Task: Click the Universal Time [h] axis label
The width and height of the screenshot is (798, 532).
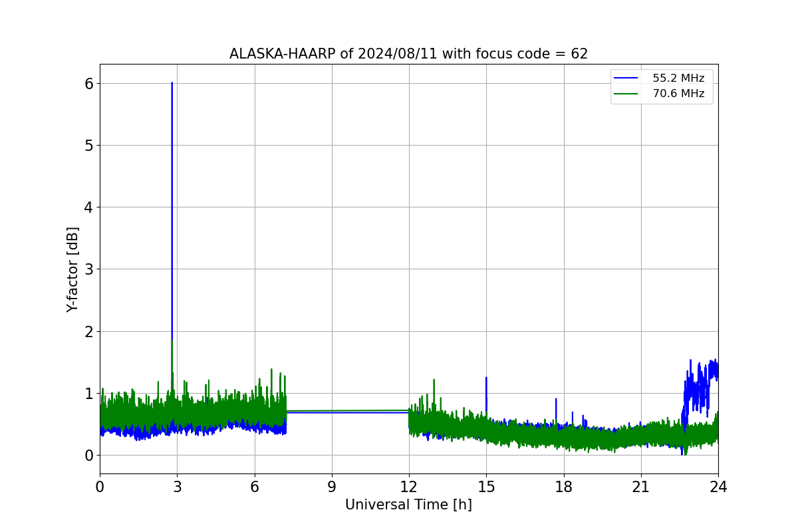Action: pos(408,505)
